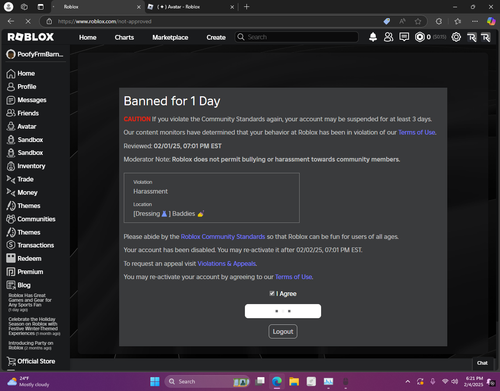Open Official Store in the sidebar
This screenshot has width=500, height=391.
(x=31, y=361)
